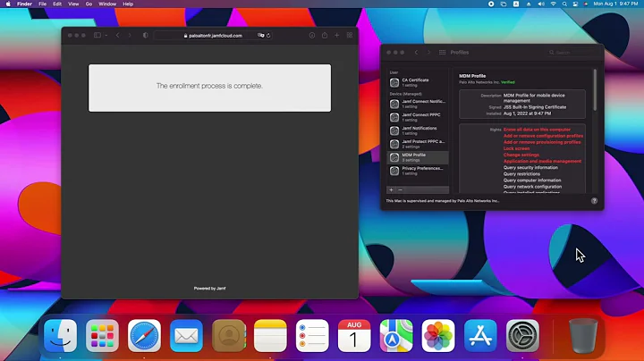
Task: Add a profile with the plus button
Action: [x=392, y=190]
